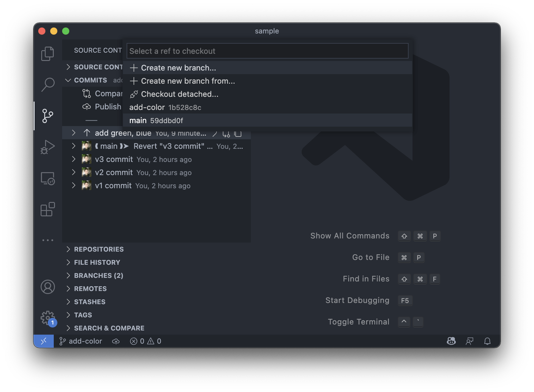
Task: Open the Extensions view icon
Action: click(x=47, y=209)
